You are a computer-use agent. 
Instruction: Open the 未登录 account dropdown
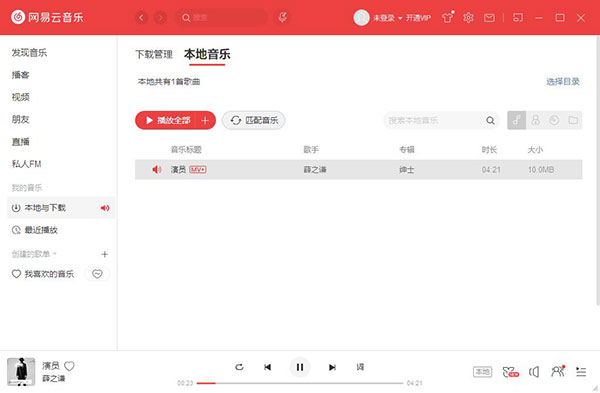(388, 18)
